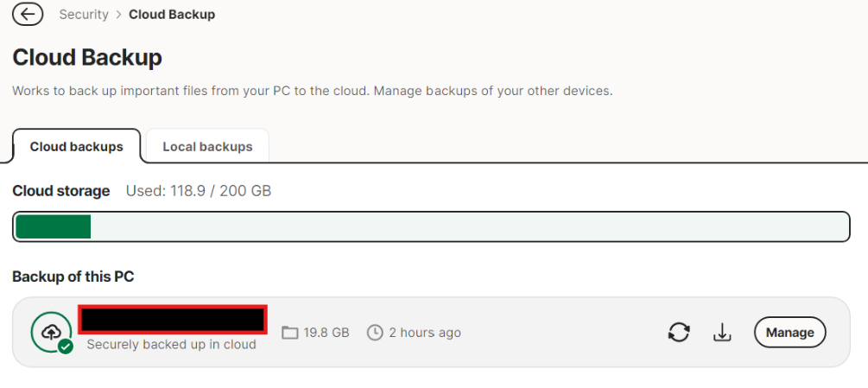868x388 pixels.
Task: Click 'Securely backed up in cloud' text
Action: 171,344
